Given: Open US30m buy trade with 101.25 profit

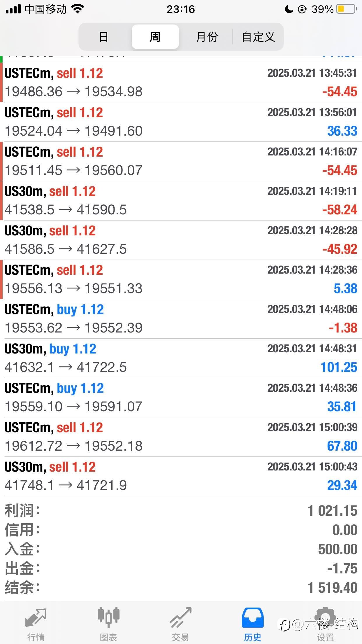Looking at the screenshot, I should click(x=181, y=358).
